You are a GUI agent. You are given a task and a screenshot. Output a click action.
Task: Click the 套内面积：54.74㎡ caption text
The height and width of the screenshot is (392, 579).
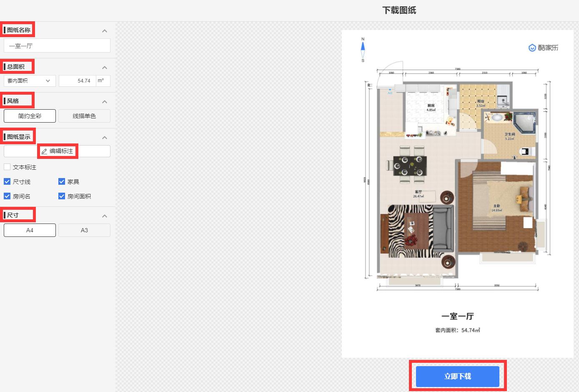click(458, 330)
